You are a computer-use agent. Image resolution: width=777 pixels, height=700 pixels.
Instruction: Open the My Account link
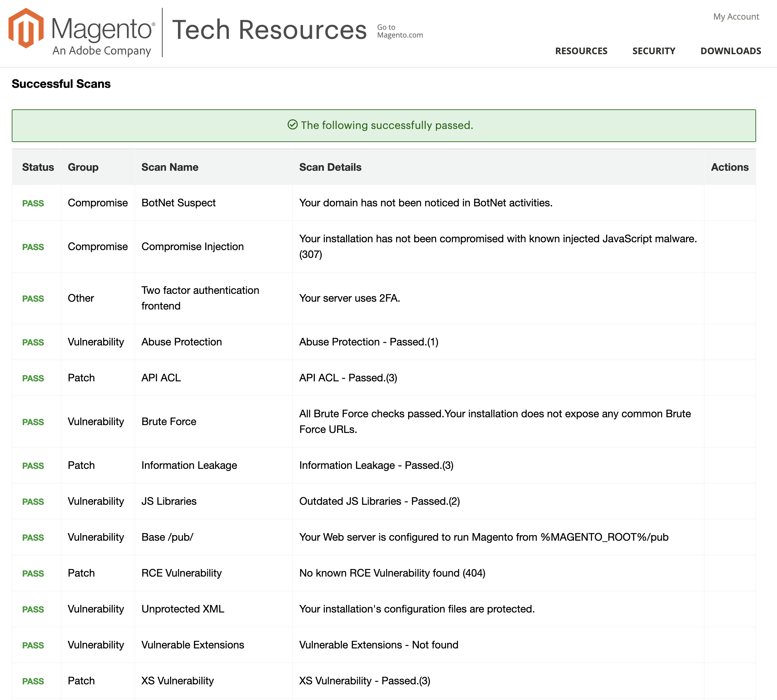point(736,17)
